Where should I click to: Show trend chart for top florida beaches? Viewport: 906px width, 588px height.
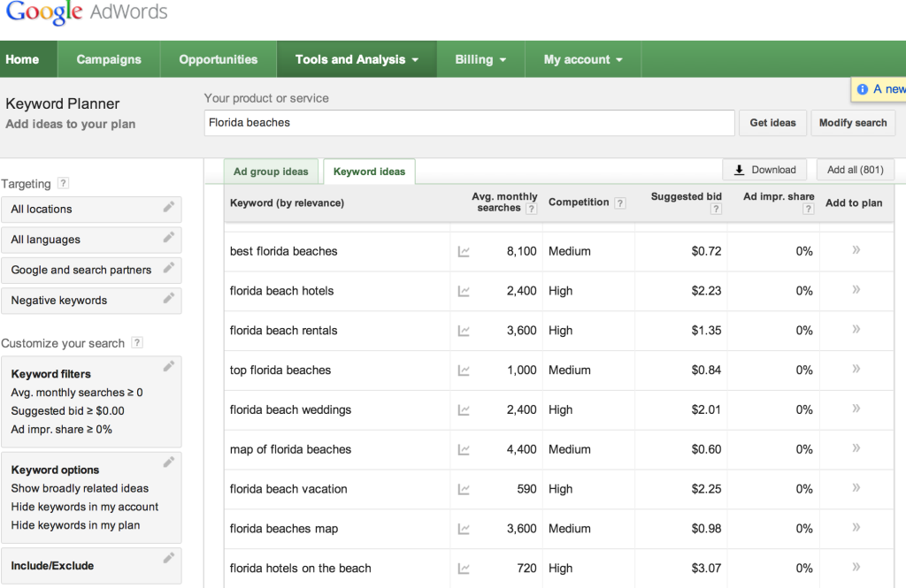tap(464, 370)
